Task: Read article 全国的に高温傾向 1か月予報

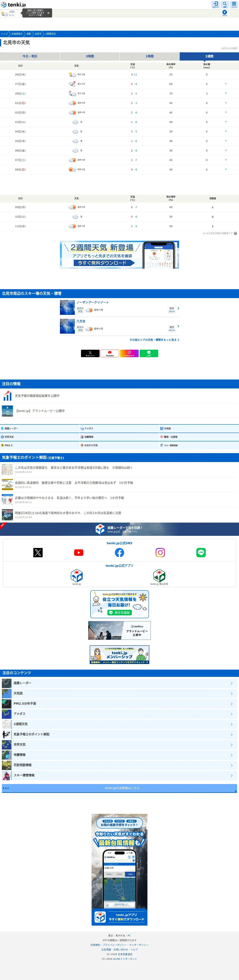Action: [119, 484]
